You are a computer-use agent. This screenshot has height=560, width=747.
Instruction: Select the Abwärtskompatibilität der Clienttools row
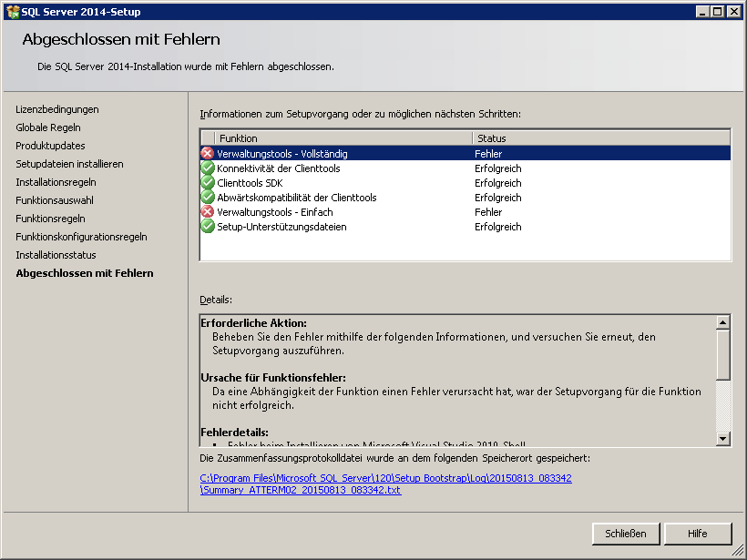466,198
